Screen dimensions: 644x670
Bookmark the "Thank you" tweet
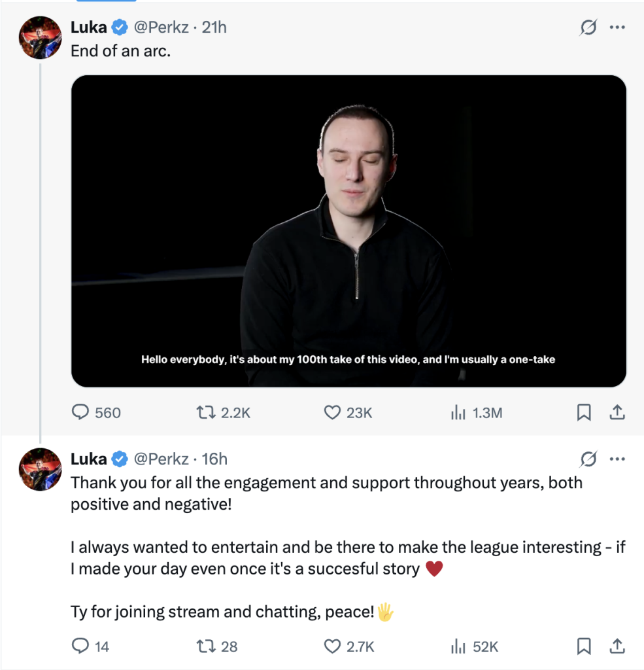coord(584,646)
